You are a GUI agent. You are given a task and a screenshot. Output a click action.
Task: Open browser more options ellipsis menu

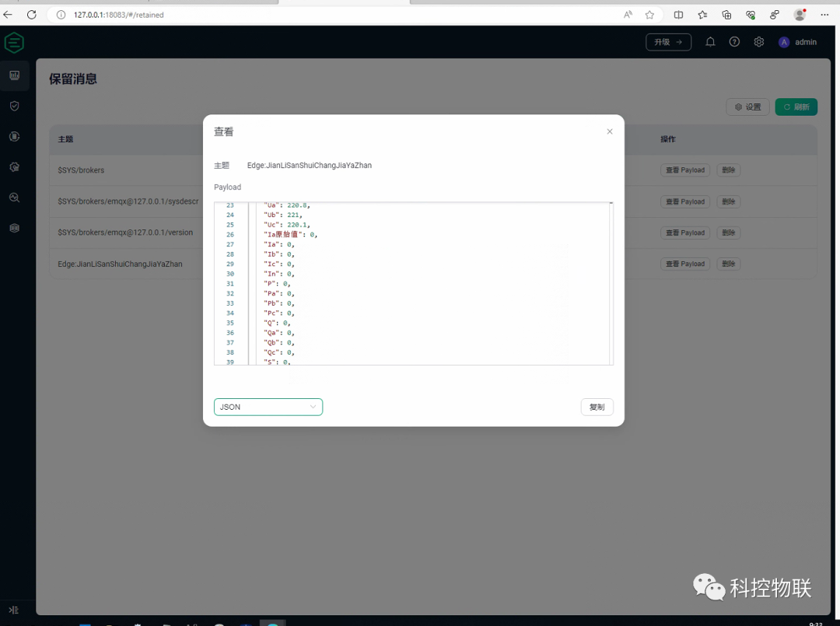point(824,15)
